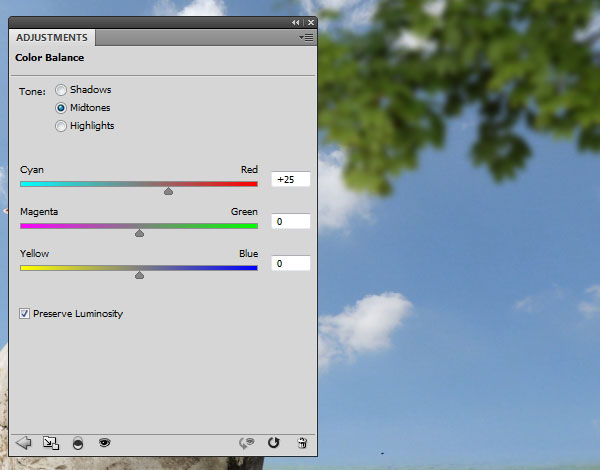Viewport: 600px width, 470px height.
Task: Toggle adjustment layer visibility eye icon
Action: pyautogui.click(x=104, y=442)
